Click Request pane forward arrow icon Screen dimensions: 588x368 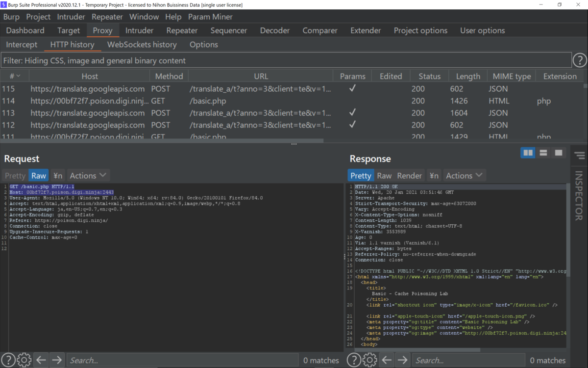(x=57, y=360)
